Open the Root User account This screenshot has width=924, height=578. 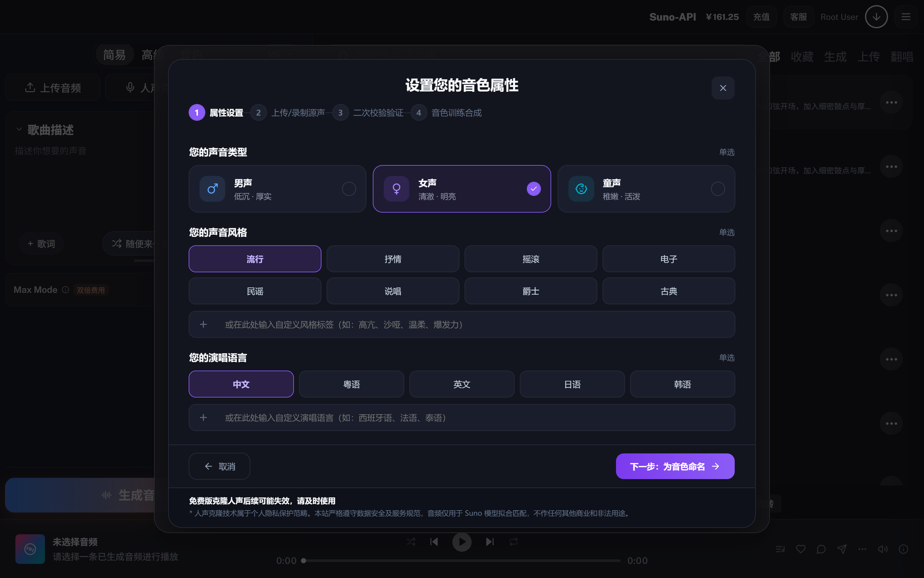coord(839,17)
